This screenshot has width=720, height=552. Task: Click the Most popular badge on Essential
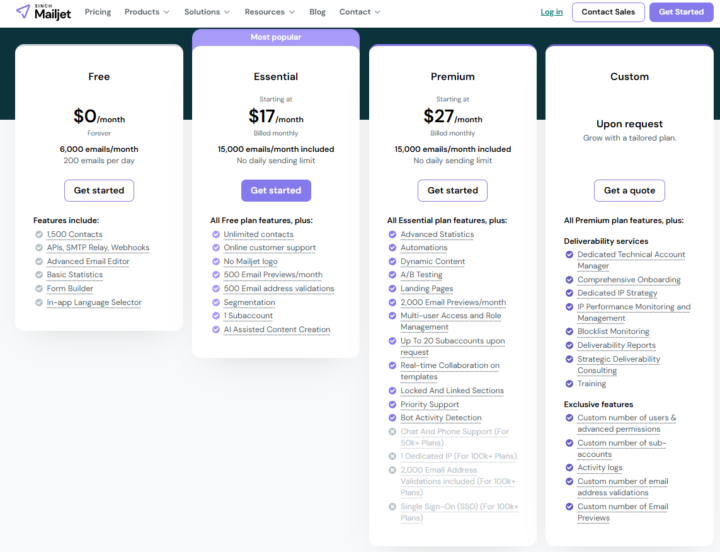pyautogui.click(x=276, y=37)
